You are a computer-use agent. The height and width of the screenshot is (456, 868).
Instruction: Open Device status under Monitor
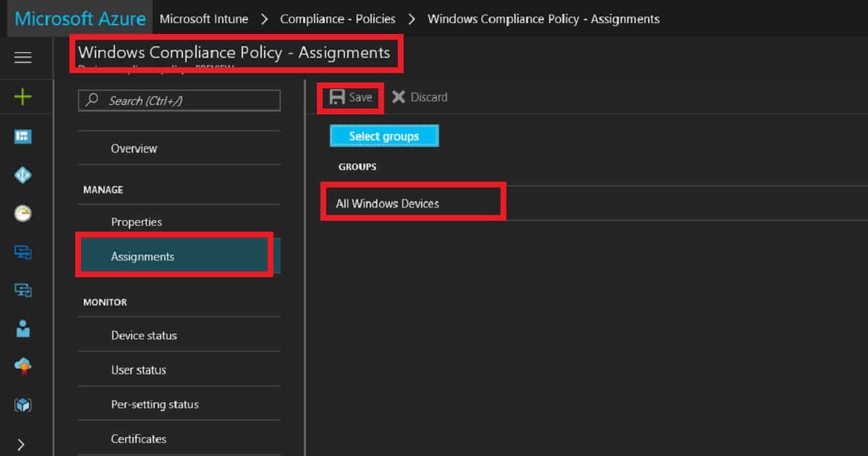pos(144,336)
